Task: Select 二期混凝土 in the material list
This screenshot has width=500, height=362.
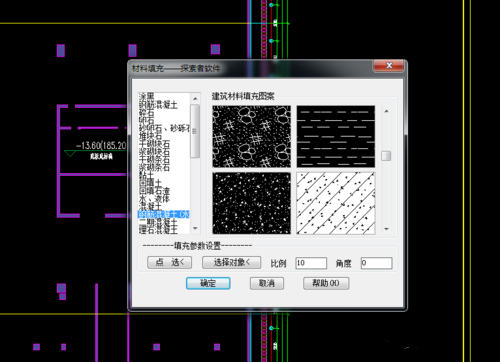Action: pos(158,222)
